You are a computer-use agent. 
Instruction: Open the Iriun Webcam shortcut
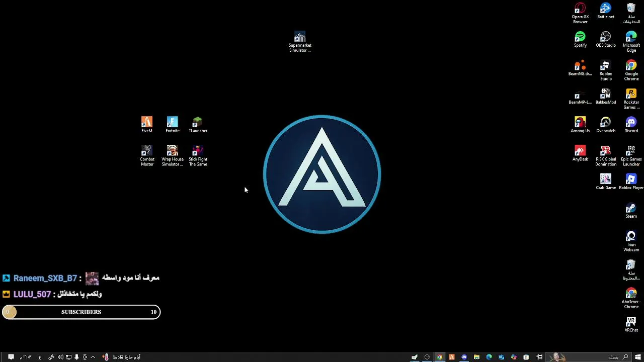click(x=631, y=242)
